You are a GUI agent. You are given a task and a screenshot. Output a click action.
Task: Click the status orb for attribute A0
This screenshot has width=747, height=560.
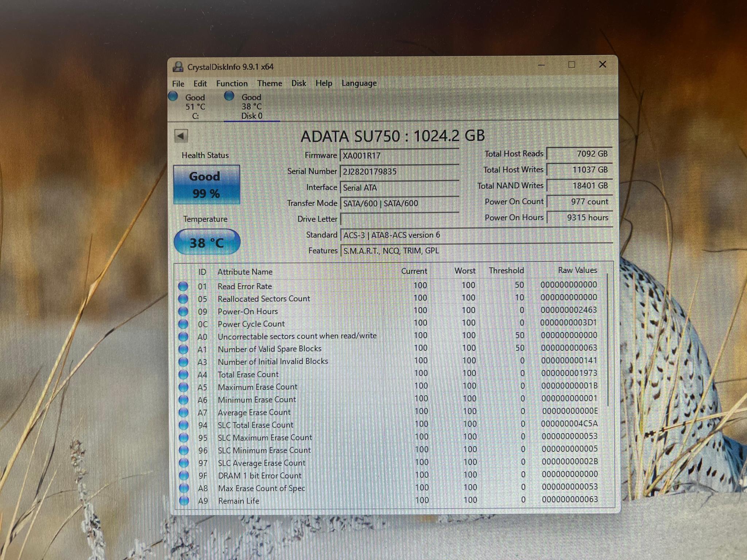(183, 337)
